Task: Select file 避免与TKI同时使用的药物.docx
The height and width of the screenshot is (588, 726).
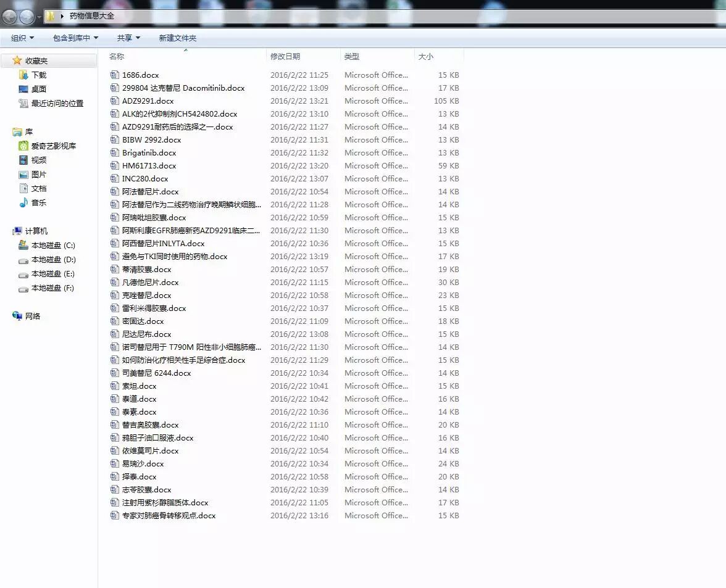Action: pyautogui.click(x=175, y=256)
